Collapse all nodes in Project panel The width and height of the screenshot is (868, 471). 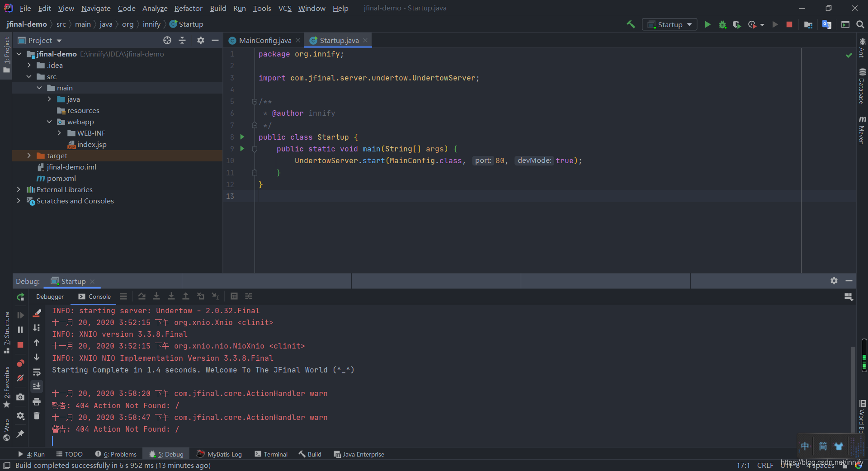pos(182,40)
